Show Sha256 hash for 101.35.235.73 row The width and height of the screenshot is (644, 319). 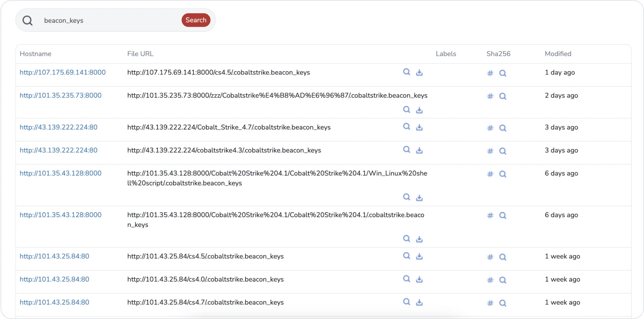[x=490, y=96]
